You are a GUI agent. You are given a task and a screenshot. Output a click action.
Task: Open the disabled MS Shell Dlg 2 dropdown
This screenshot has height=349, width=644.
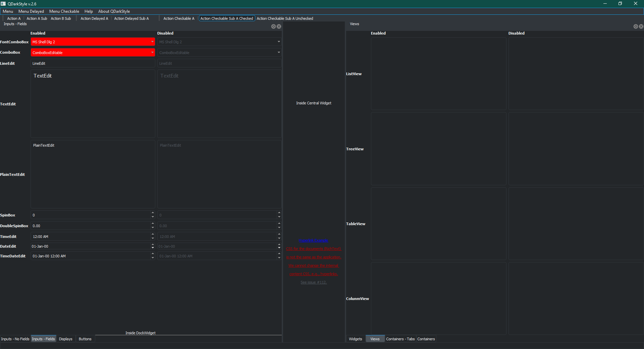[x=279, y=42]
